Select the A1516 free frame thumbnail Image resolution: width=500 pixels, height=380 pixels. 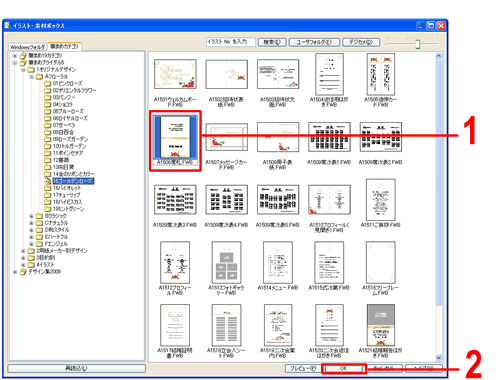tap(381, 263)
